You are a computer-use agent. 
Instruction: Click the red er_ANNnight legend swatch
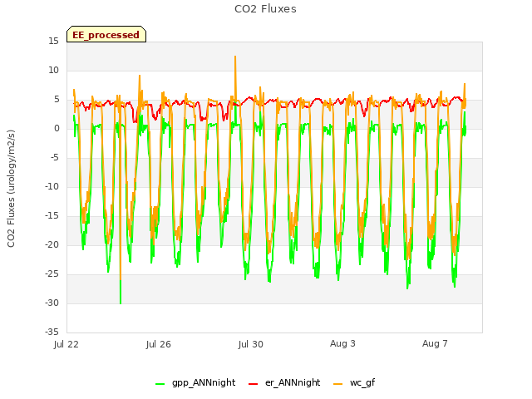click(253, 384)
